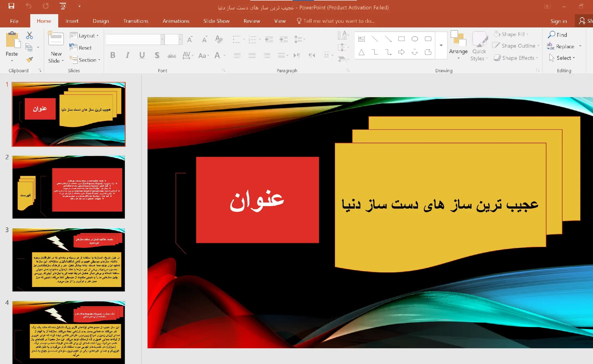Open the File menu
Screen dimensions: 593x364
click(14, 21)
